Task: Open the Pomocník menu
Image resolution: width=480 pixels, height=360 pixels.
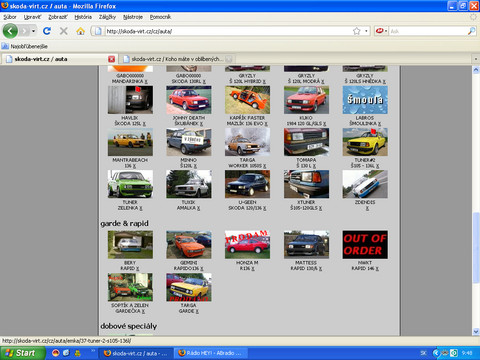Action: pos(160,17)
